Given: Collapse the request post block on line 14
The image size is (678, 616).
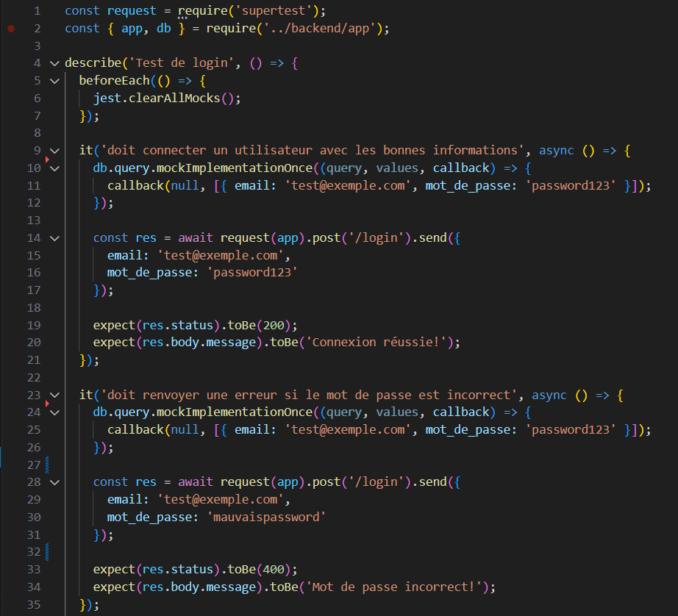Looking at the screenshot, I should pyautogui.click(x=54, y=238).
